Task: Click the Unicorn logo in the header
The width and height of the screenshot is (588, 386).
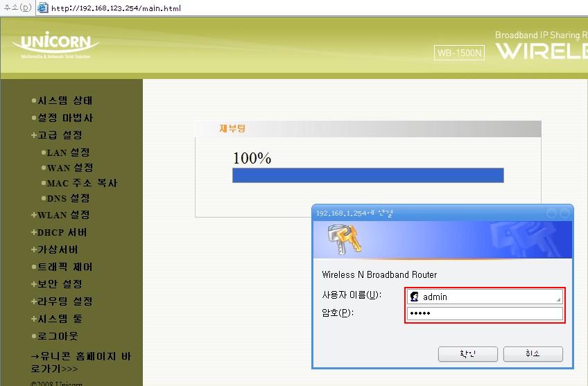Action: (56, 45)
